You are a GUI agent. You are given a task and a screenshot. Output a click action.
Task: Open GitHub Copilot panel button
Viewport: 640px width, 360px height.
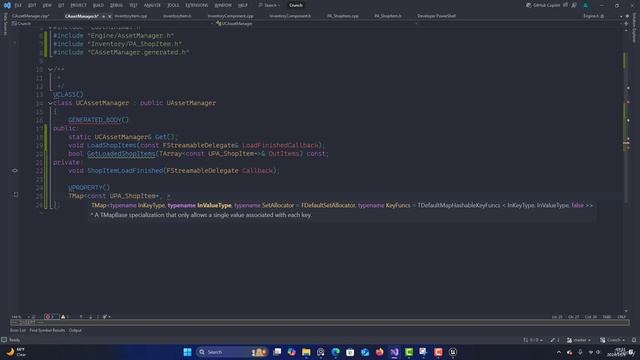click(x=543, y=5)
